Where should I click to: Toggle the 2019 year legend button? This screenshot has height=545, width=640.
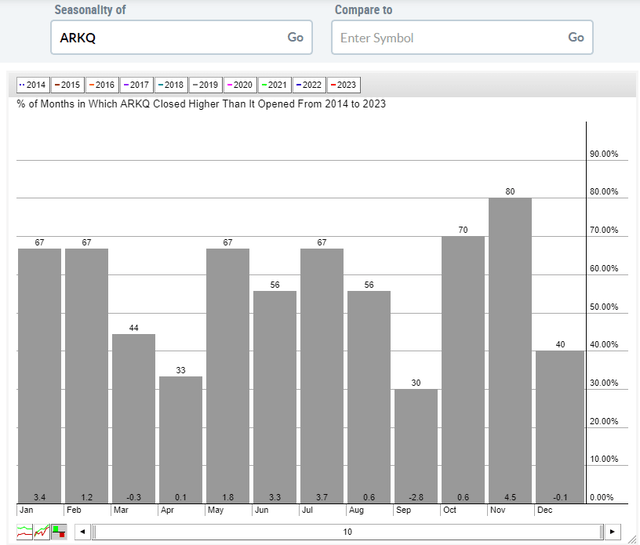point(206,85)
